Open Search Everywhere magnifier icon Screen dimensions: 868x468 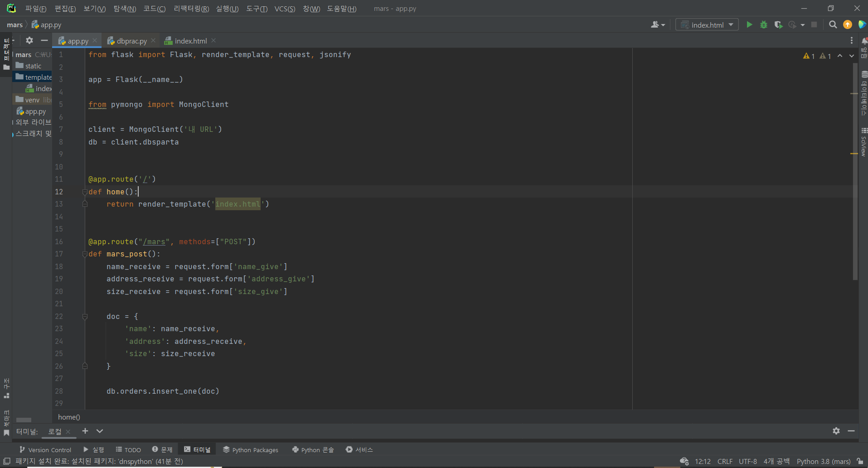click(x=833, y=25)
